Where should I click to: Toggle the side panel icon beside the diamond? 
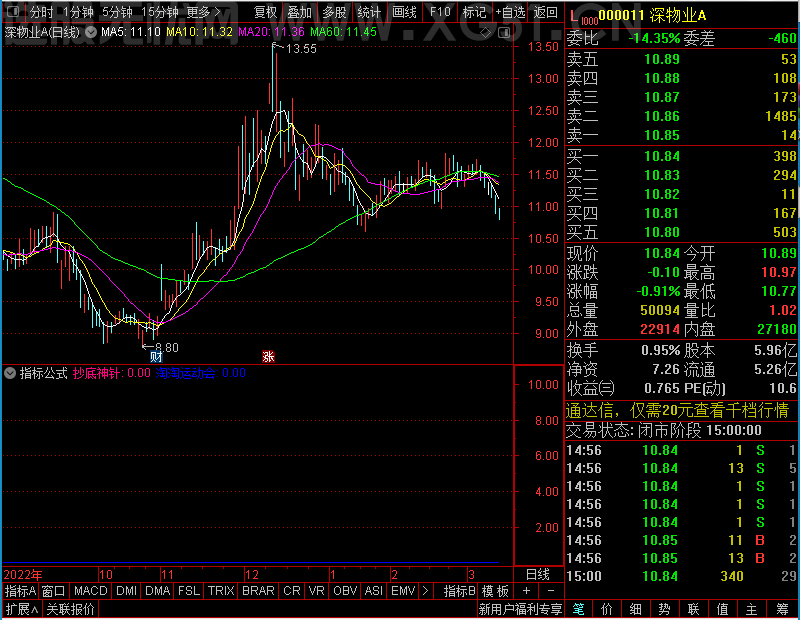coord(504,33)
